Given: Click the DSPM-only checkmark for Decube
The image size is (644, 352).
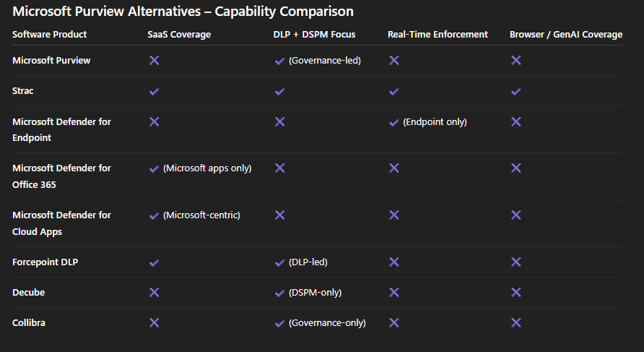Looking at the screenshot, I should pos(279,293).
